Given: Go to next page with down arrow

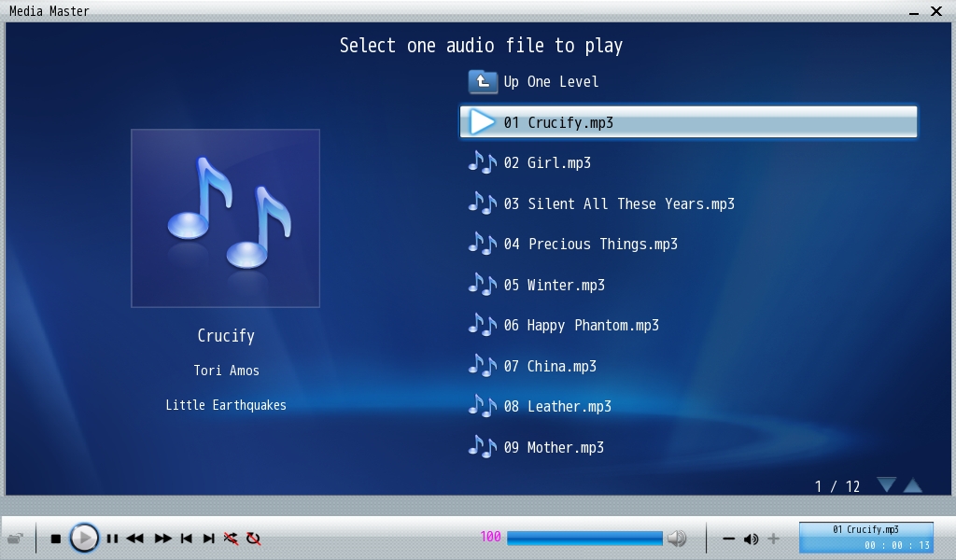Looking at the screenshot, I should pyautogui.click(x=886, y=484).
